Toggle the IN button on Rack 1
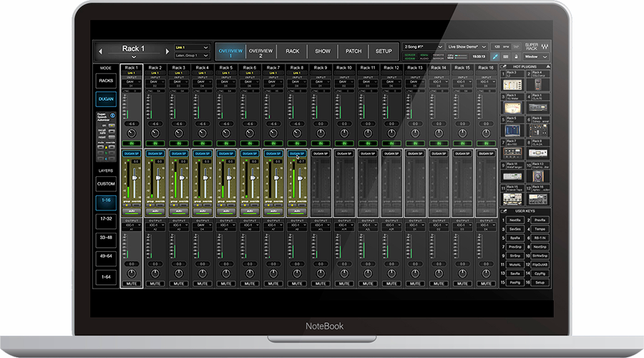The image size is (644, 358). (131, 144)
